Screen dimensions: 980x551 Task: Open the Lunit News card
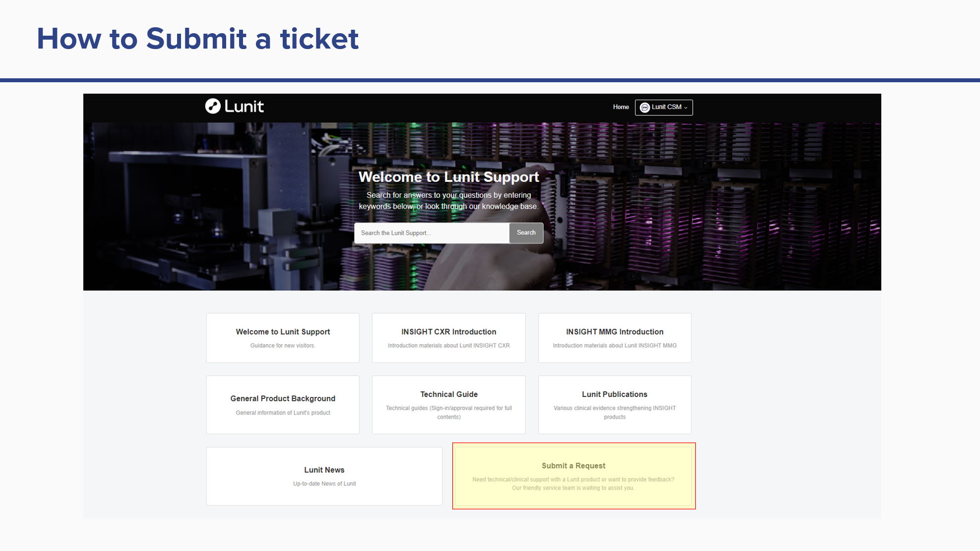tap(324, 476)
